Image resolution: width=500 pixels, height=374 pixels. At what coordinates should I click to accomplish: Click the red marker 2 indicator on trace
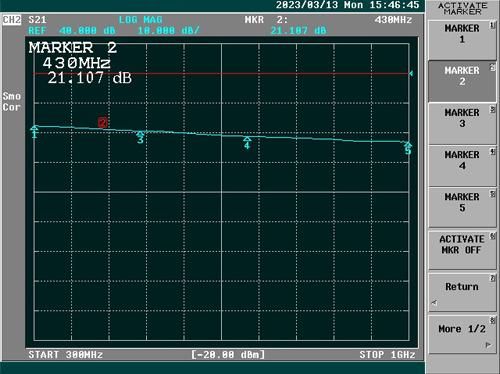[x=103, y=122]
